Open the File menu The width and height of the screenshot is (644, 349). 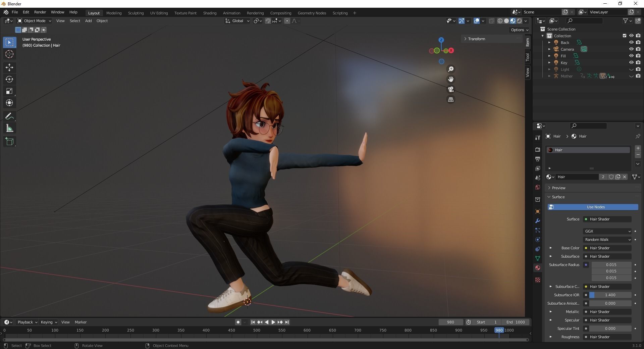pos(15,12)
